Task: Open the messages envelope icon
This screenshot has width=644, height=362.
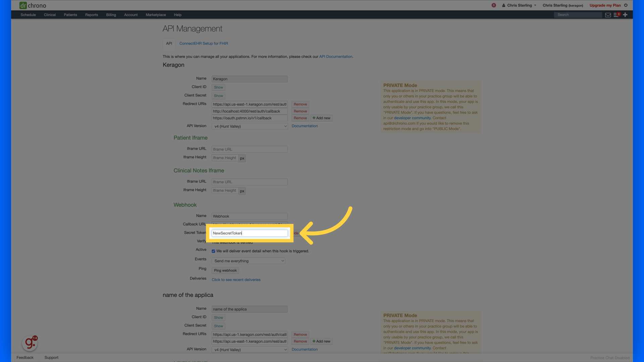Action: [x=608, y=15]
